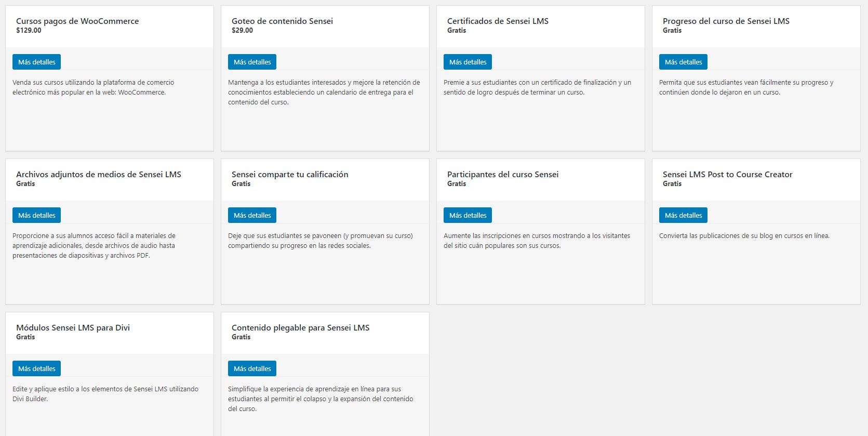Open details for Certificados de Sensei LMS
This screenshot has height=436, width=868.
tap(468, 62)
